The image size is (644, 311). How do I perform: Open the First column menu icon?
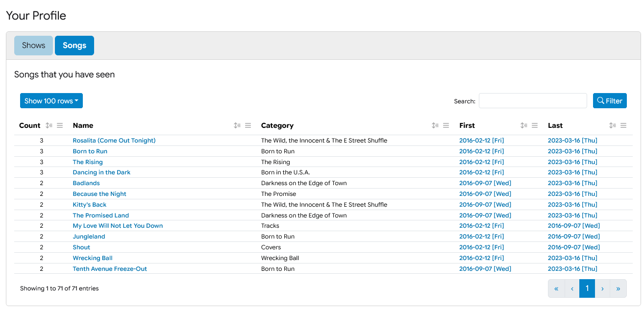535,125
